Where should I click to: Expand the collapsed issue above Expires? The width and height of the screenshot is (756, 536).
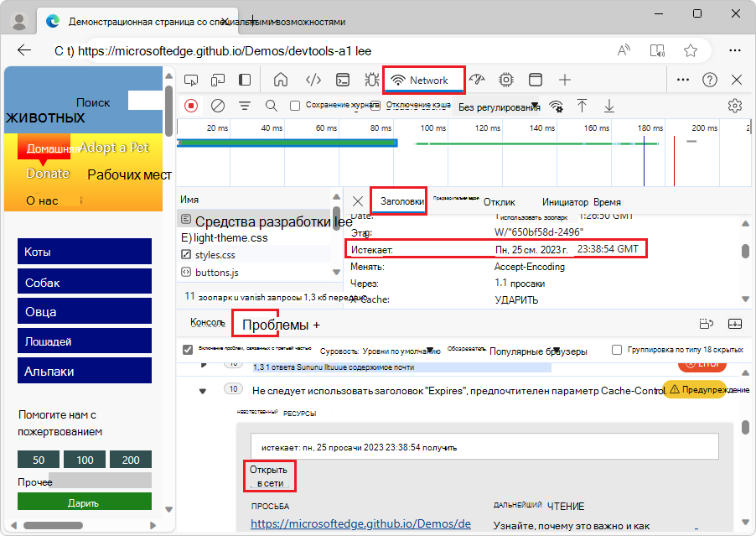pos(204,365)
